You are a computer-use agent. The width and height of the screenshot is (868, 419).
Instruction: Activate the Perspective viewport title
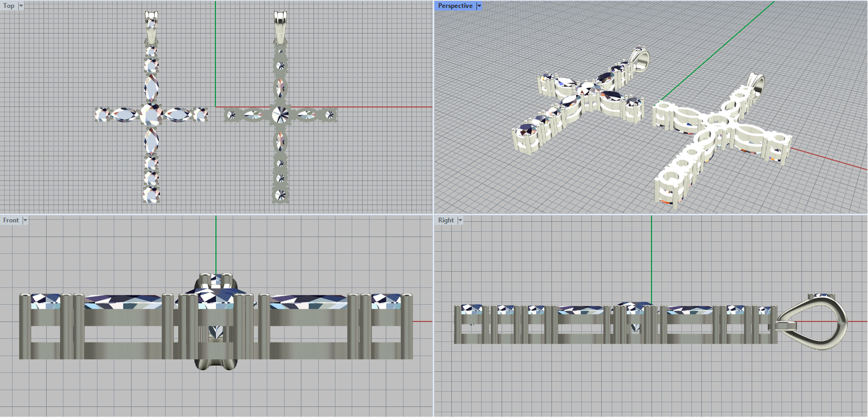click(x=455, y=6)
